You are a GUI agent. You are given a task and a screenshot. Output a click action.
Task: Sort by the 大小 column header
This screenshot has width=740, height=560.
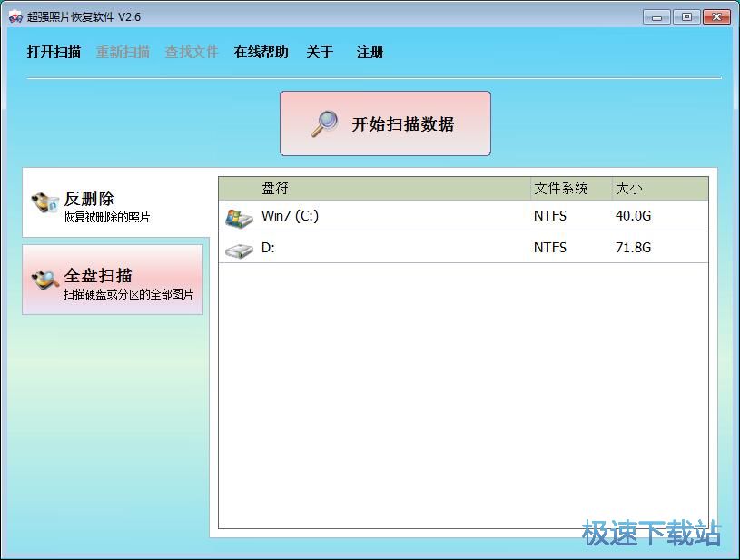[660, 188]
